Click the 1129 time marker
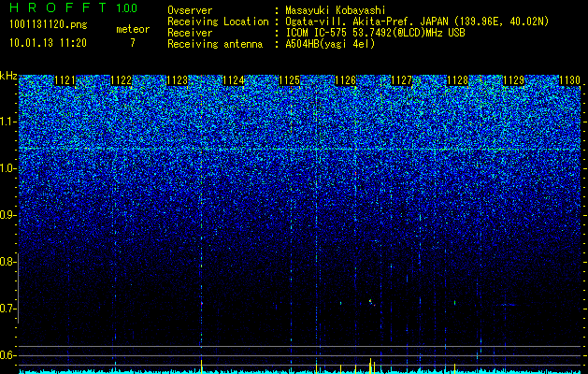Image resolution: width=588 pixels, height=374 pixels. 513,80
